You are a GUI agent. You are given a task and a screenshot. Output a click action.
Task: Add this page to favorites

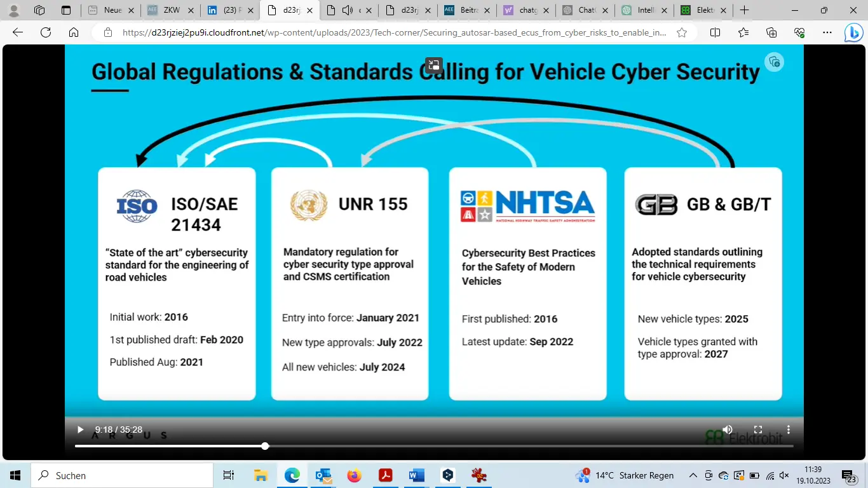click(682, 32)
